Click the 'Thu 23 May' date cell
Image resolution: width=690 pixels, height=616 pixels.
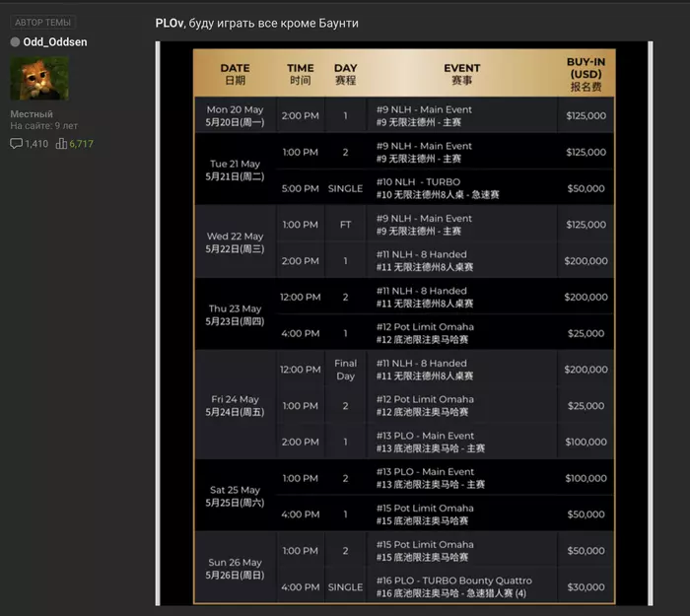[x=235, y=314]
